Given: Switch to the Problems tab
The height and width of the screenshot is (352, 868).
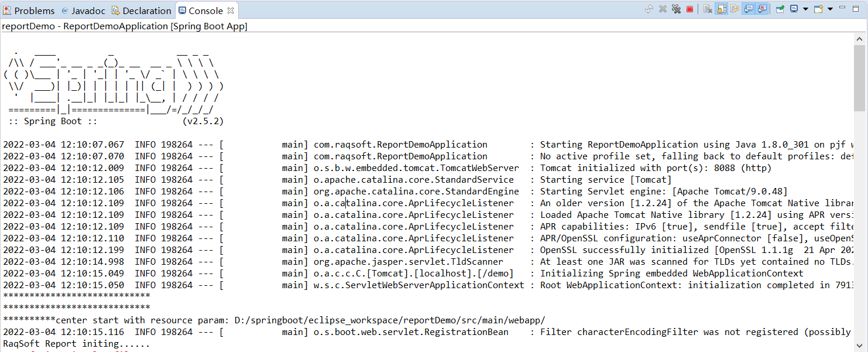Looking at the screenshot, I should tap(29, 11).
